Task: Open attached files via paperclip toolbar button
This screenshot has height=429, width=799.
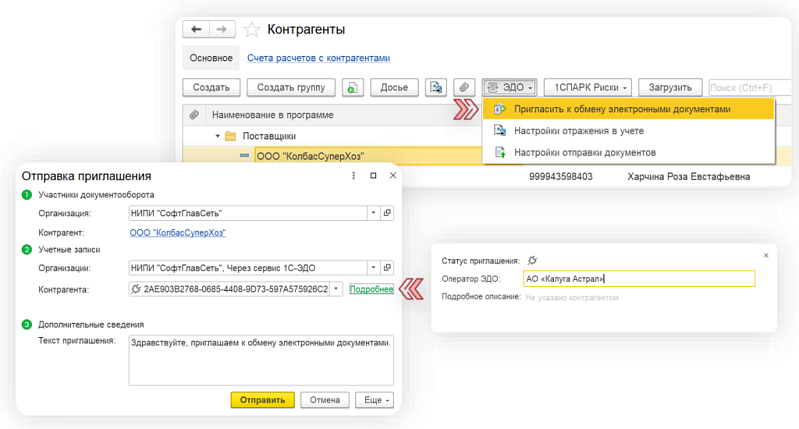Action: [464, 88]
